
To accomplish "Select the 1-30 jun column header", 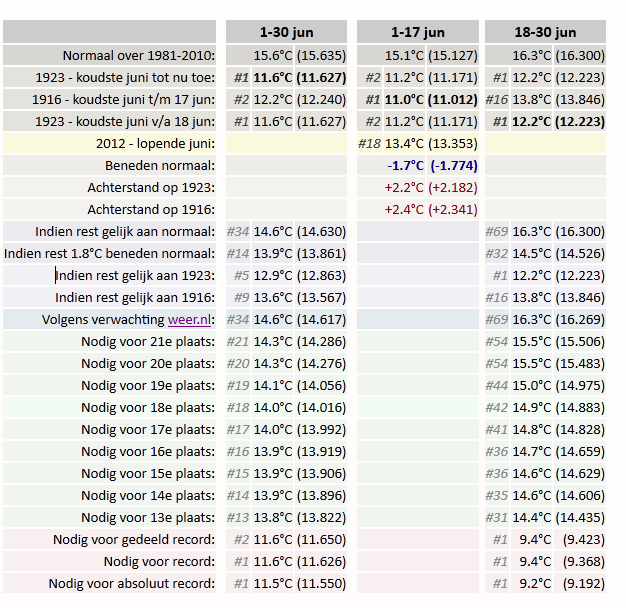I will coord(286,32).
